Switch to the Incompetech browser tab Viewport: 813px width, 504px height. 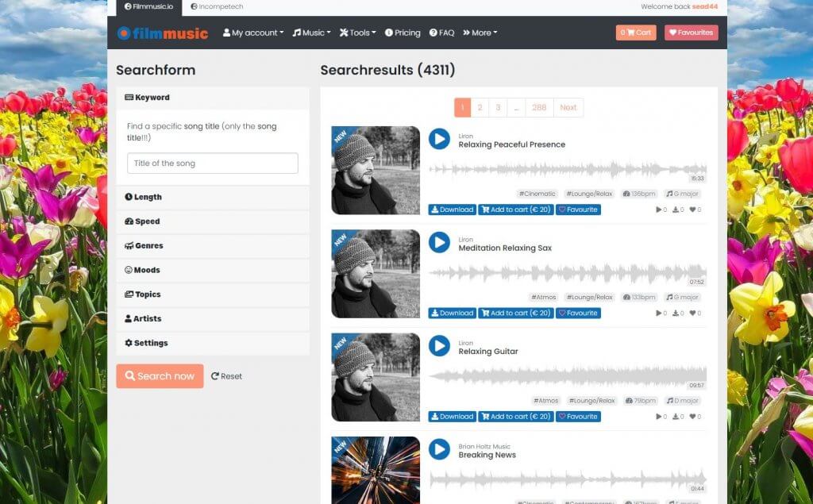[x=216, y=6]
